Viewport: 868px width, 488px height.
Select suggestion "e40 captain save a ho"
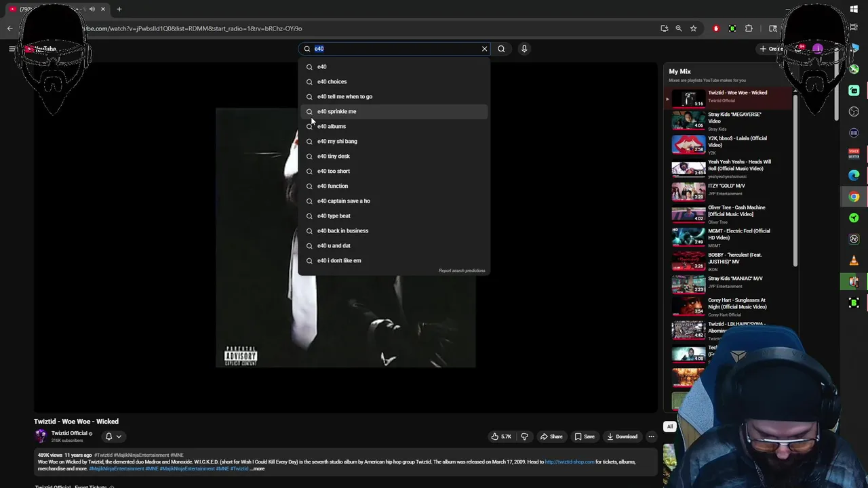pos(394,201)
